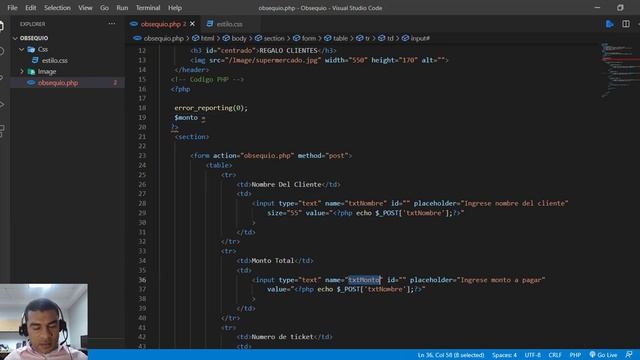Change encoding via UTF-8 status

[532, 355]
